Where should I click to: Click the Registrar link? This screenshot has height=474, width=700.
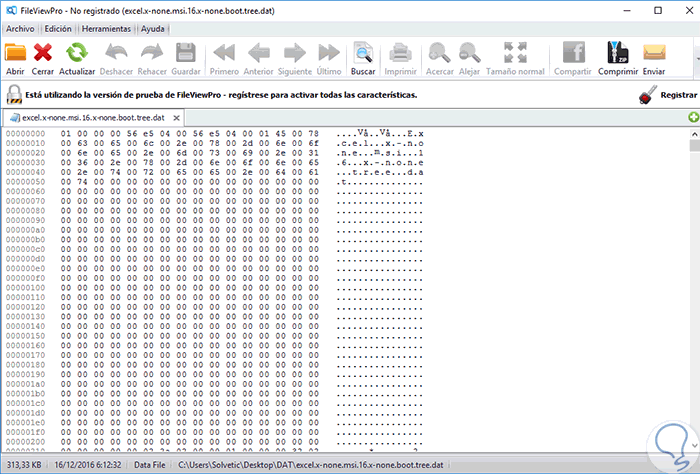679,95
